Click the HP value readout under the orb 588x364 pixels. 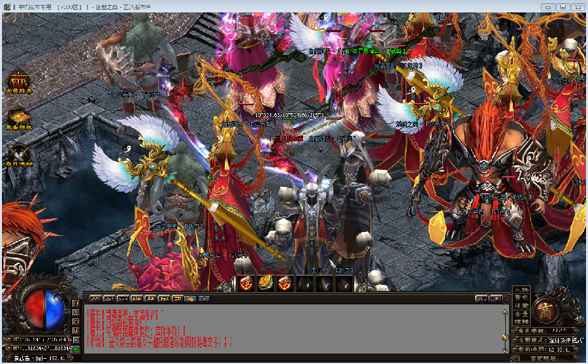tap(41, 340)
